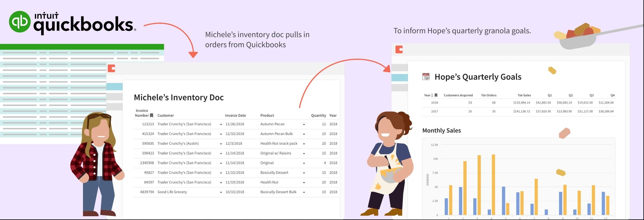Click the Customers Acquired column header
Viewport: 644px width, 220px height.
[458, 95]
